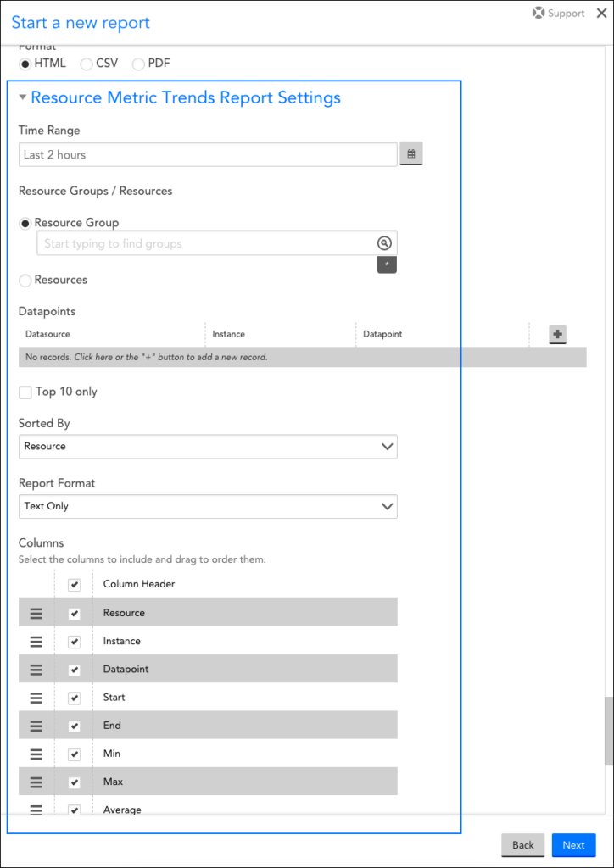Open the Time Range calendar picker
Image resolution: width=614 pixels, height=868 pixels.
410,154
